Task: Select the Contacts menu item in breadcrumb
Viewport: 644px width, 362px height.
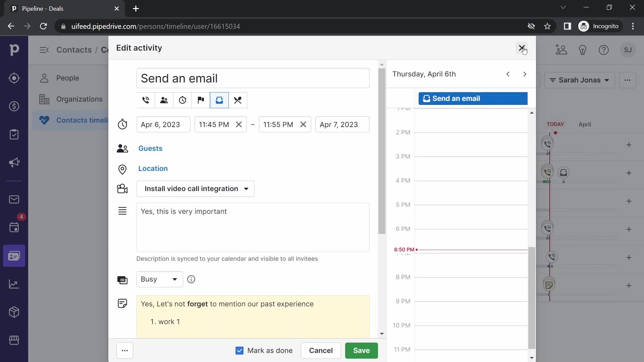Action: (74, 50)
